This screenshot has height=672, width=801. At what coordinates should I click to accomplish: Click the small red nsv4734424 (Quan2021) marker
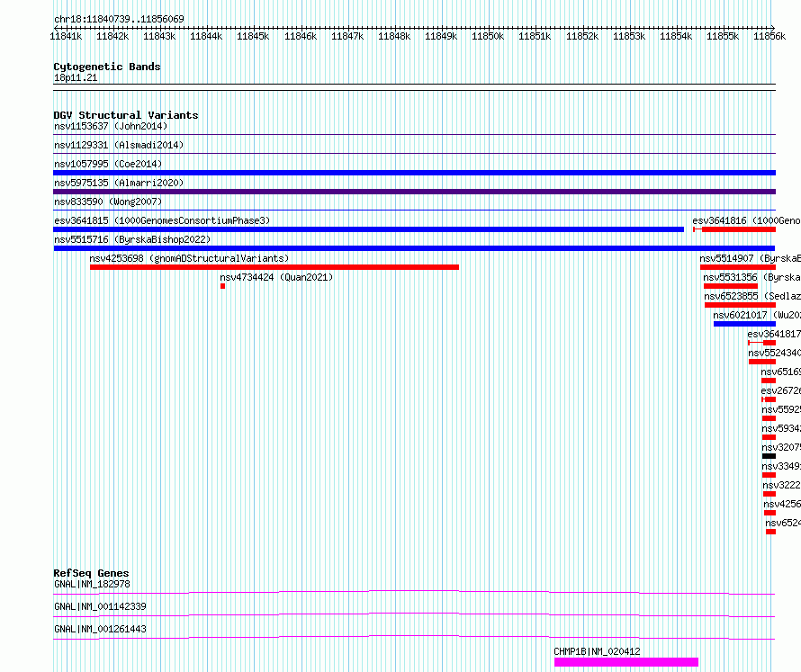[x=222, y=286]
